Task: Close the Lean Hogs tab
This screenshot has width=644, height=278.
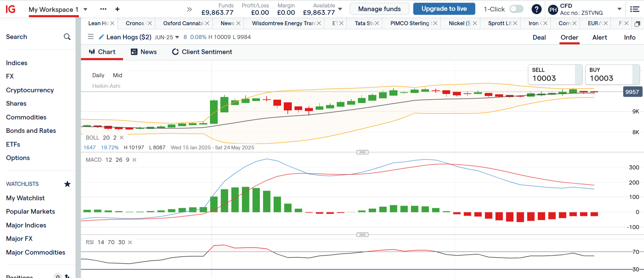Action: pos(112,23)
